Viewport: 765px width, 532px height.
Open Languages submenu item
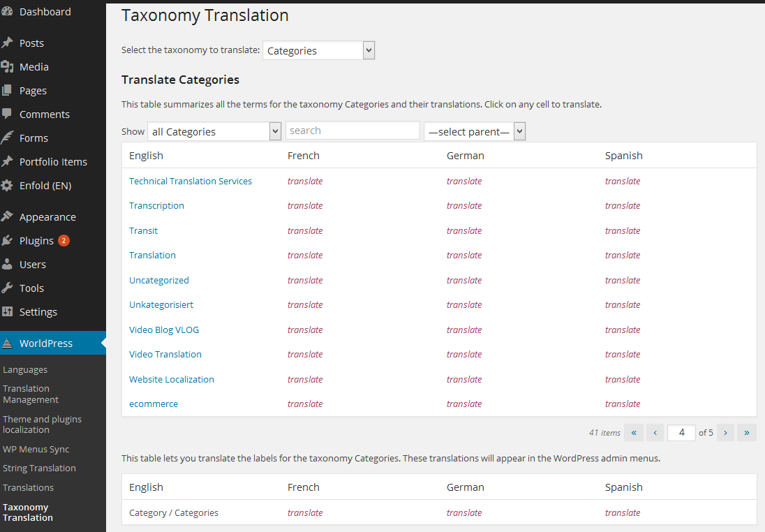(25, 369)
